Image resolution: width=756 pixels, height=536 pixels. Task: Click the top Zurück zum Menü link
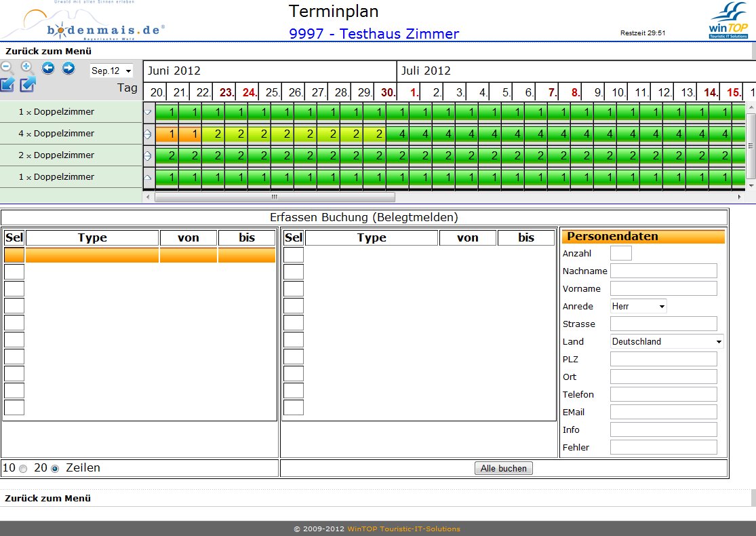pyautogui.click(x=48, y=51)
